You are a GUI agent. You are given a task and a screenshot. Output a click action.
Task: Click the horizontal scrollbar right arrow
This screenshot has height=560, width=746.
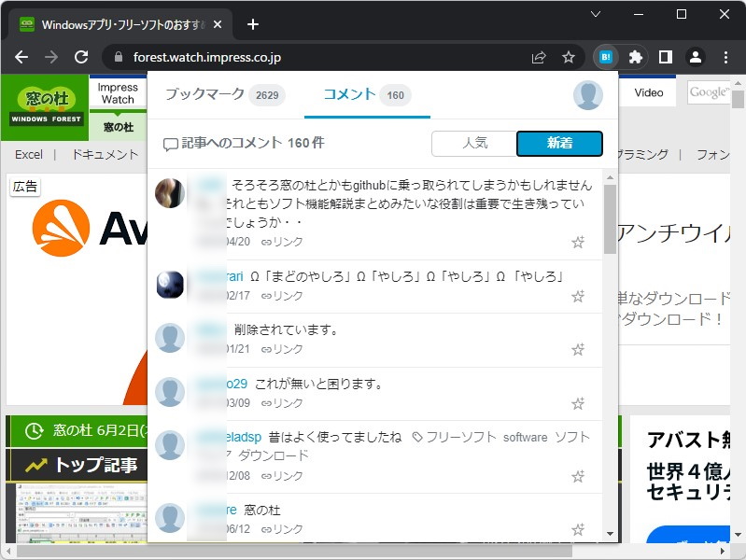point(723,551)
